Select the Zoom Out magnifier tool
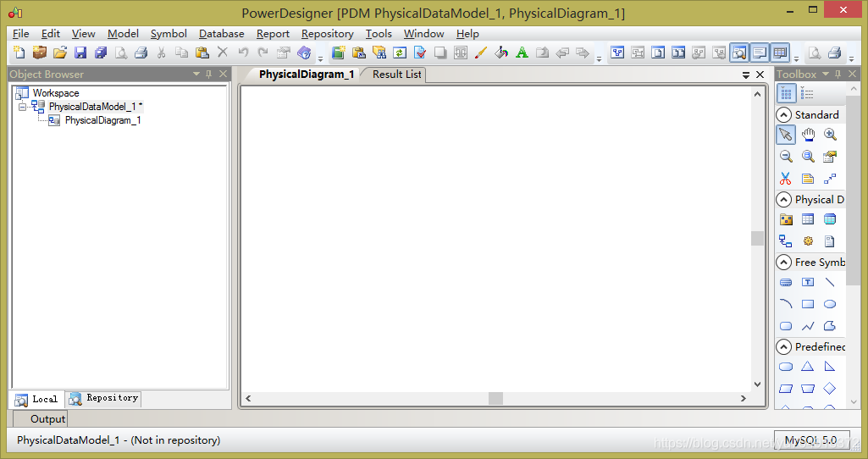Image resolution: width=868 pixels, height=459 pixels. point(786,157)
